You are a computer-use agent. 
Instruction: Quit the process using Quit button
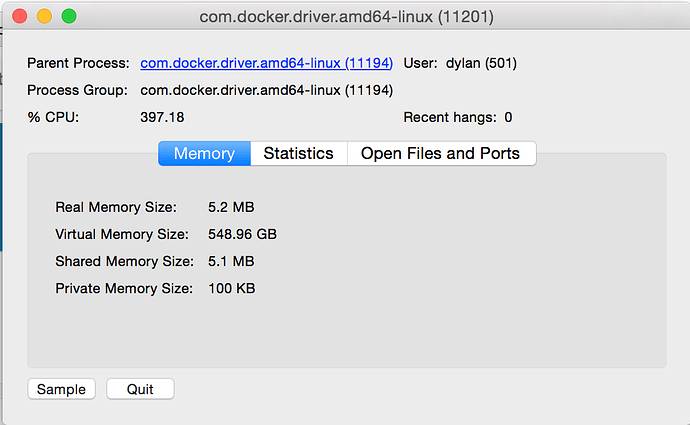pos(140,389)
